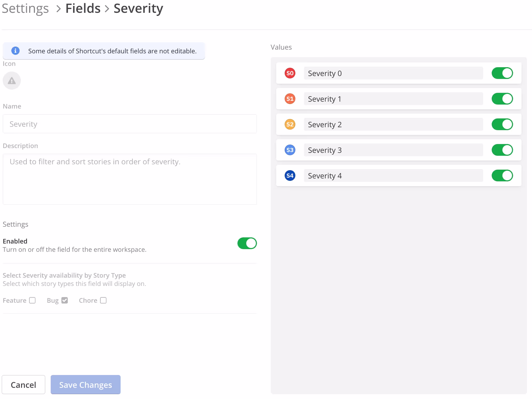
Task: Click the orange-red S1 severity badge
Action: 290,99
